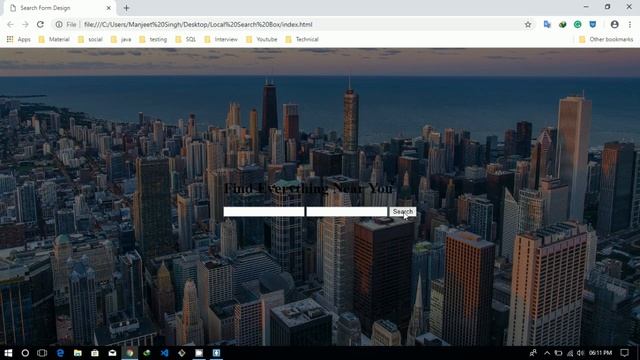The image size is (640, 360).
Task: Open the social bookmark folder
Action: coord(90,39)
